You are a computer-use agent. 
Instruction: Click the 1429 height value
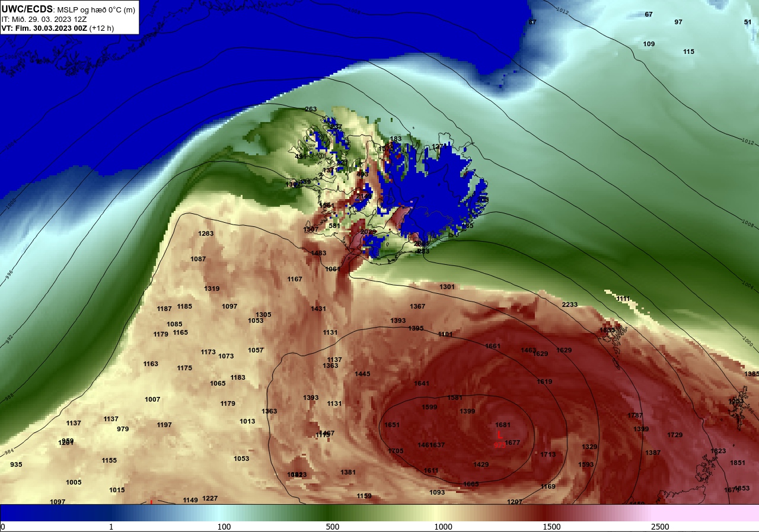click(481, 464)
